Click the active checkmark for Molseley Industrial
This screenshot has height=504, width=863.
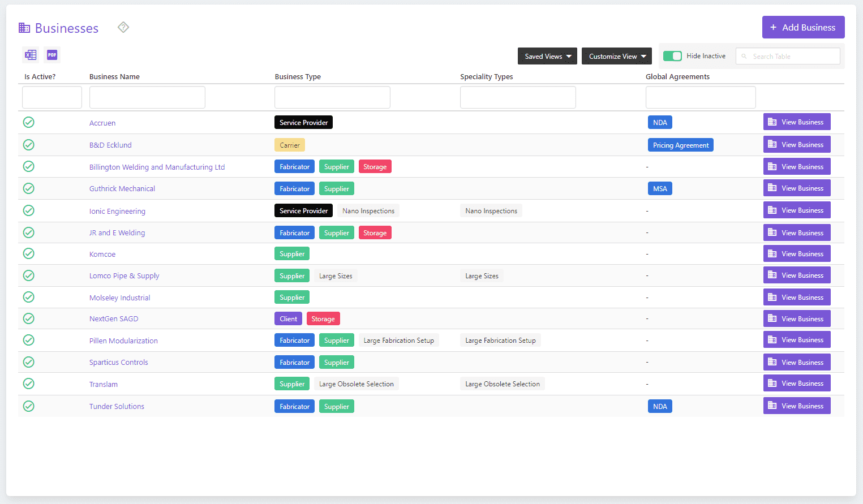[x=28, y=297]
